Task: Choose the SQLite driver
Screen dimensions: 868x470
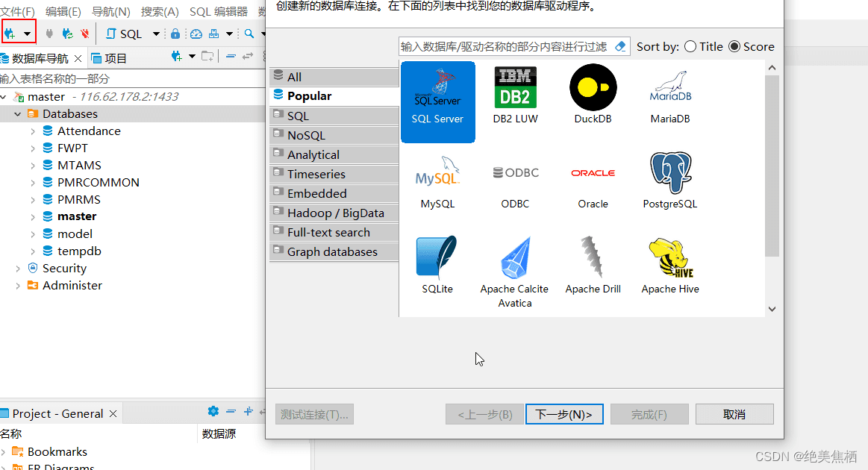Action: click(x=437, y=266)
